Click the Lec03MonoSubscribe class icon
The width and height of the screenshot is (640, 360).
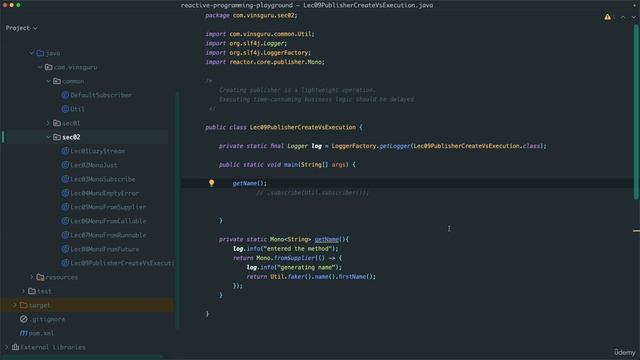pos(65,179)
